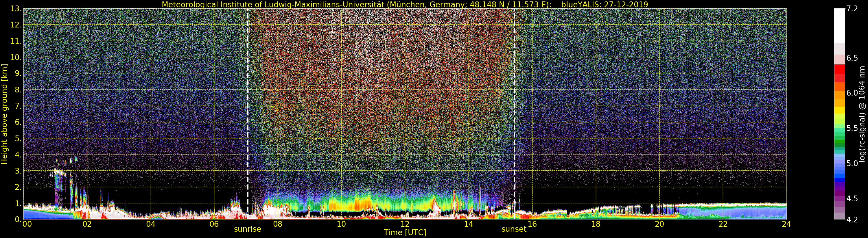Click the time axis tick '04'

pos(151,224)
